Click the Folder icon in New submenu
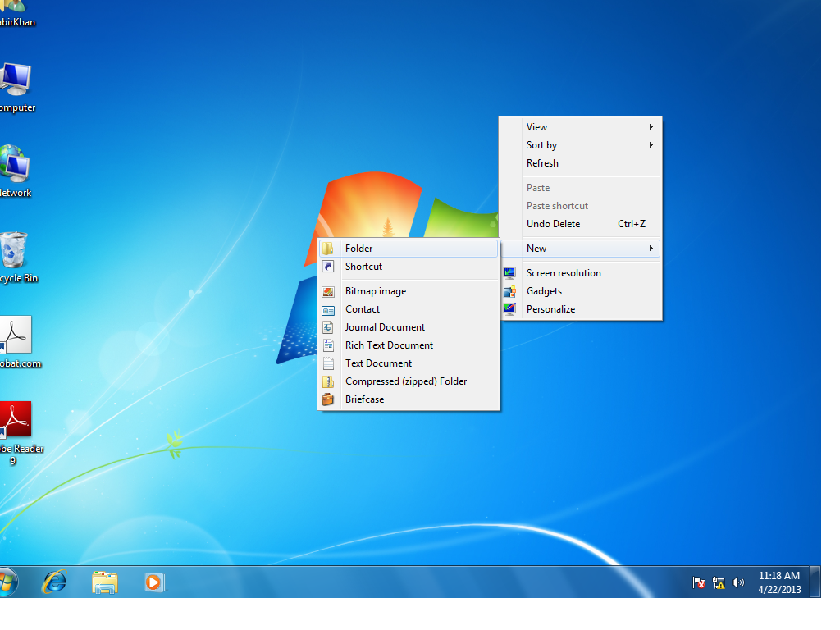This screenshot has height=630, width=840. click(328, 249)
